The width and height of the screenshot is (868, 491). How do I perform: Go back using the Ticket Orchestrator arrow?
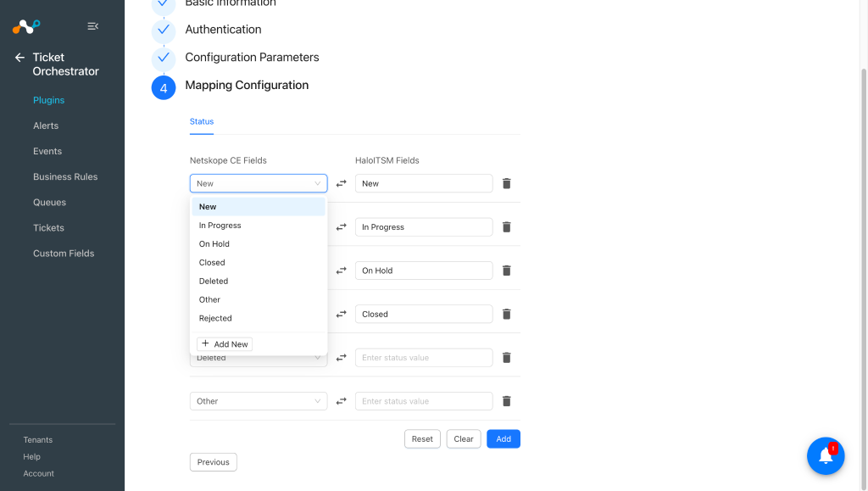pyautogui.click(x=20, y=58)
